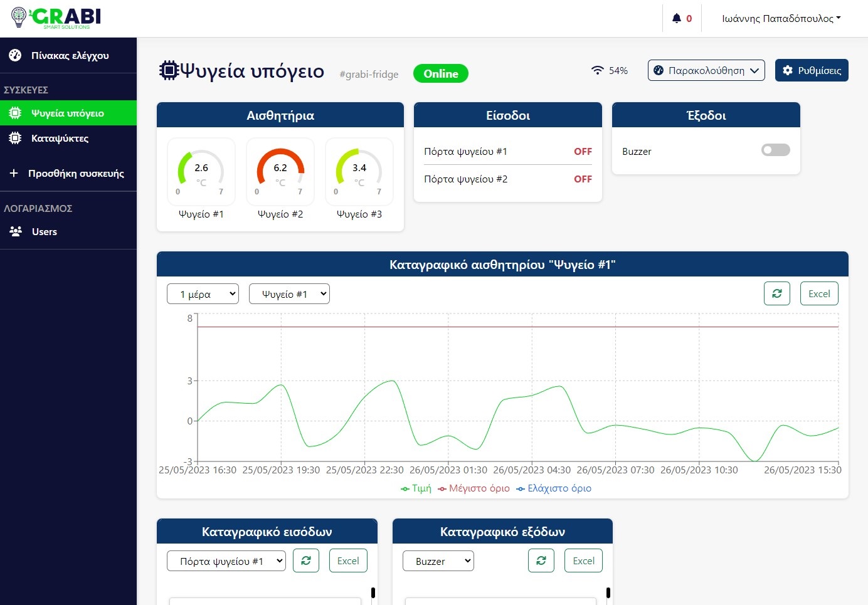The image size is (868, 605).
Task: Select the Ψυγείο #2 gauge showing 6.2°C
Action: coord(280,172)
